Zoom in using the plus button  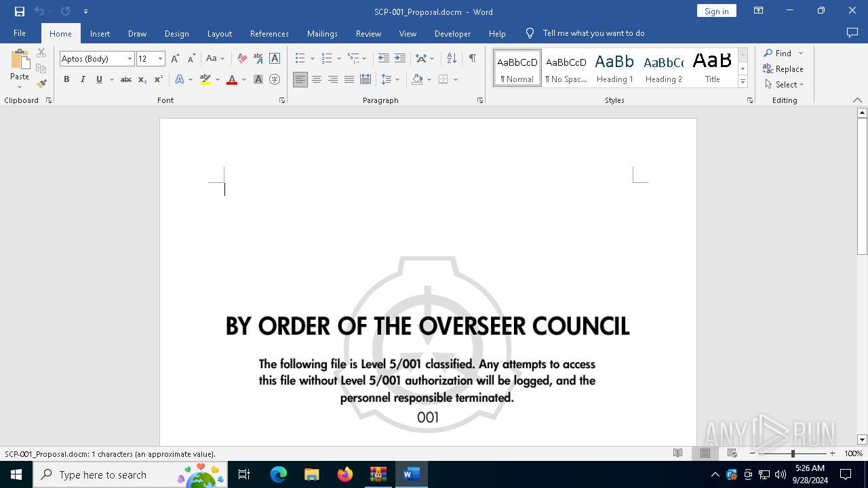(x=833, y=453)
